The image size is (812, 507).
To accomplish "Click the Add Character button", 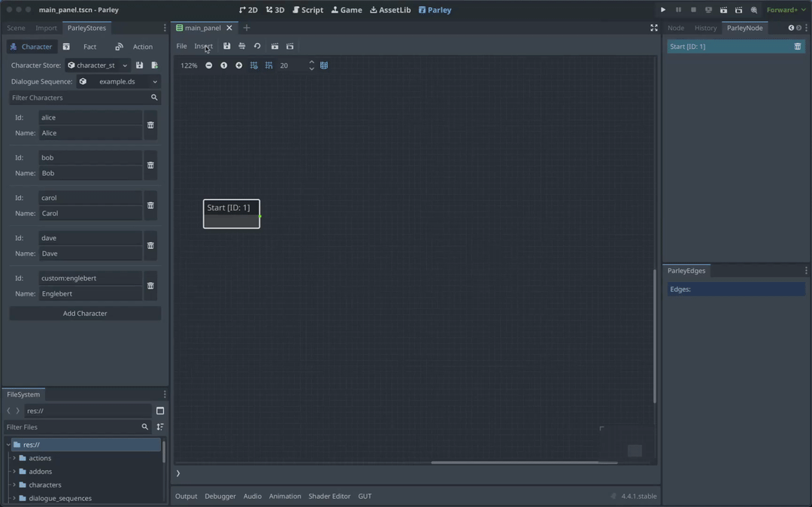I will coord(84,313).
